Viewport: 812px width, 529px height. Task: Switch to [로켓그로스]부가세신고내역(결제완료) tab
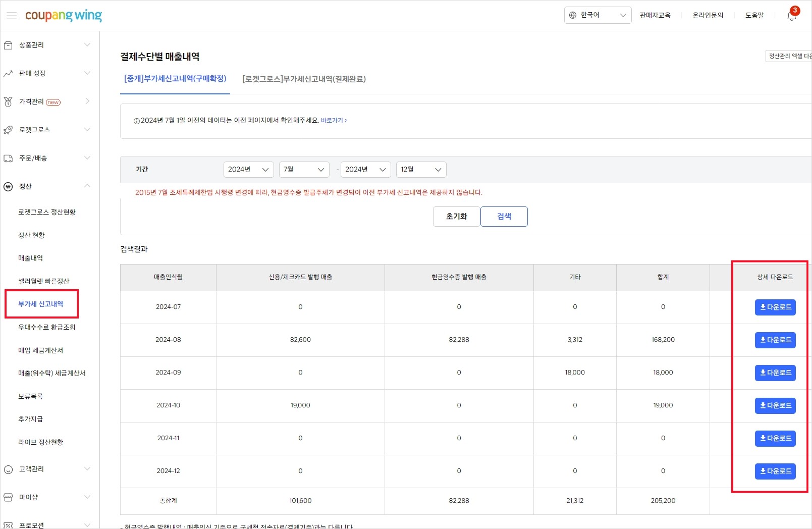pos(304,79)
